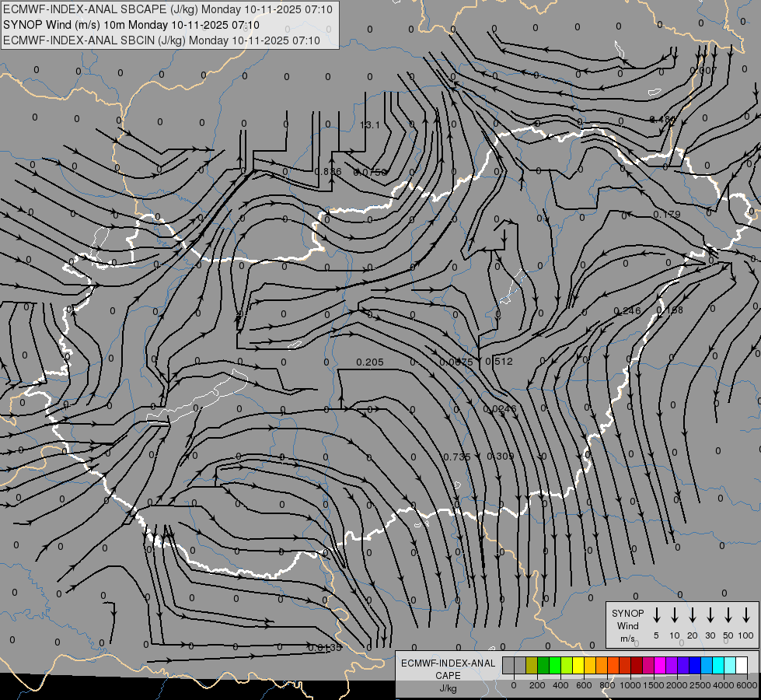Click the 800 tick label on CAPE scale
This screenshot has height=700, width=761.
pyautogui.click(x=607, y=685)
